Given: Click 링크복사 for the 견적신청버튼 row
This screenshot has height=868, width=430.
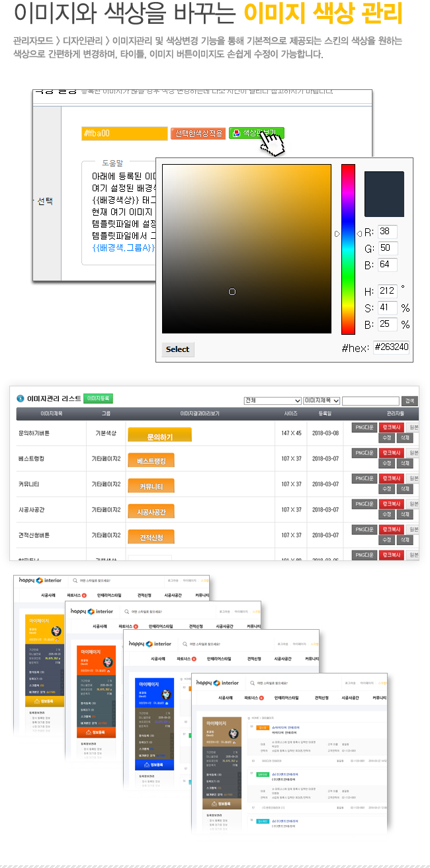Looking at the screenshot, I should point(391,530).
